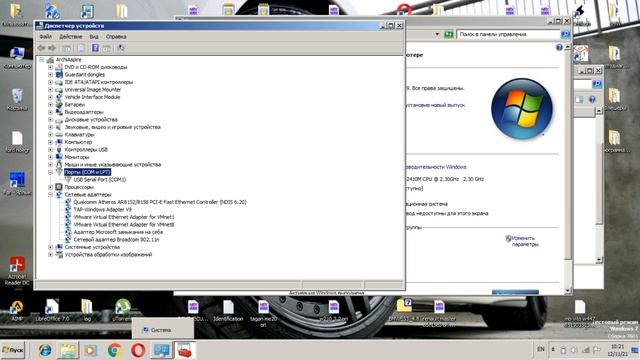Select Acrobat Reader DC desktop icon

point(17,271)
